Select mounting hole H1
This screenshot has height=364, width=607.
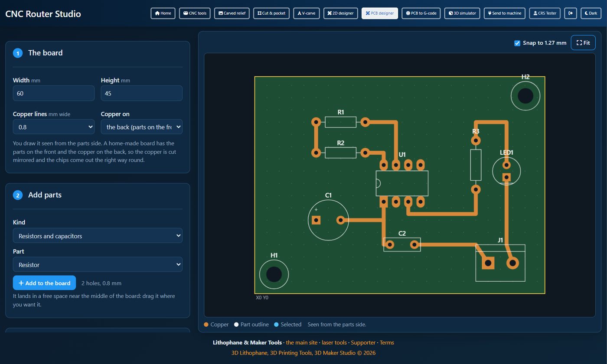(274, 274)
